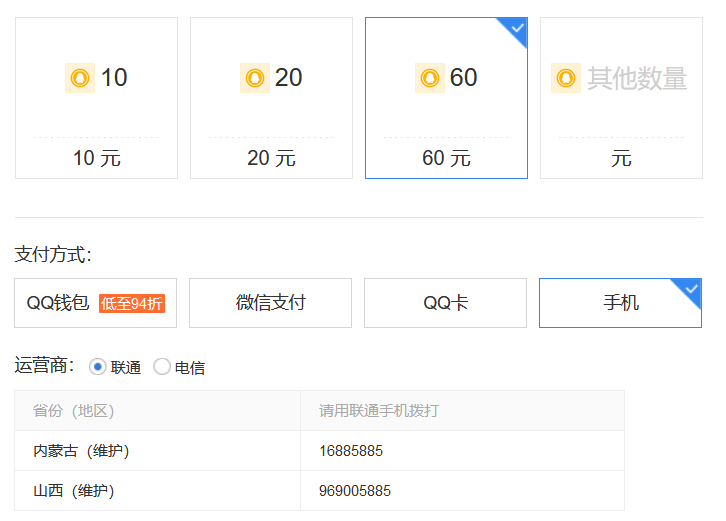Click the 山西（维护） province row
726x521 pixels.
point(74,491)
